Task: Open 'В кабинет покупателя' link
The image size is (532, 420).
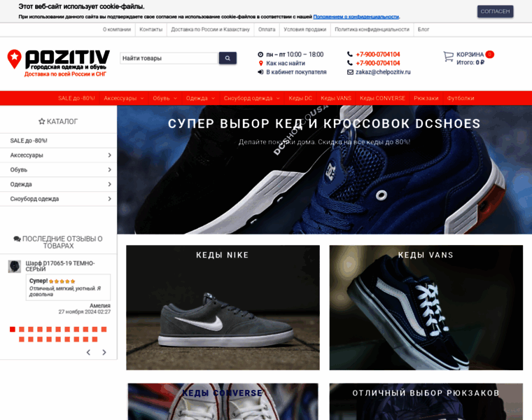Action: (x=296, y=72)
